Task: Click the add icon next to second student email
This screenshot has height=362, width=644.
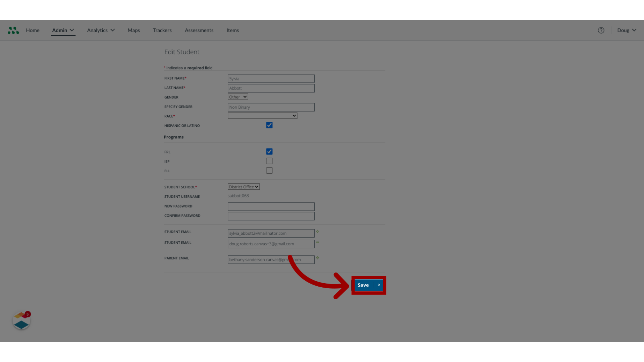Action: (x=318, y=242)
